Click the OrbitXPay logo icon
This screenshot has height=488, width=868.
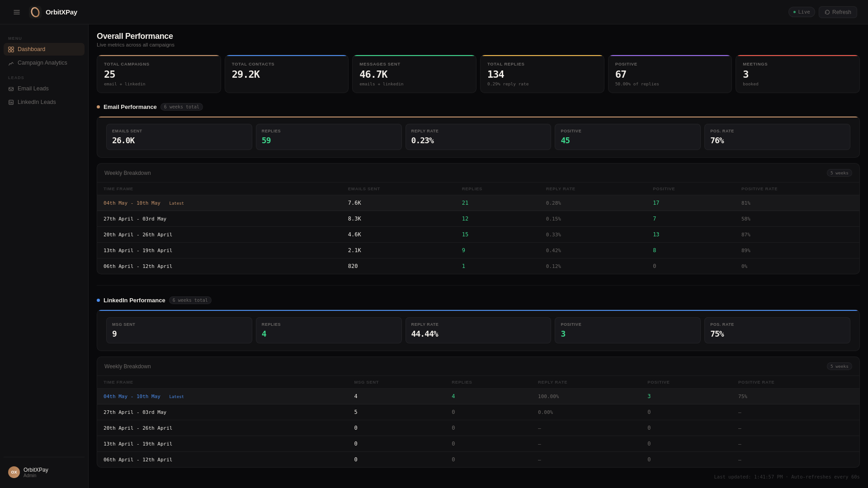coord(35,12)
